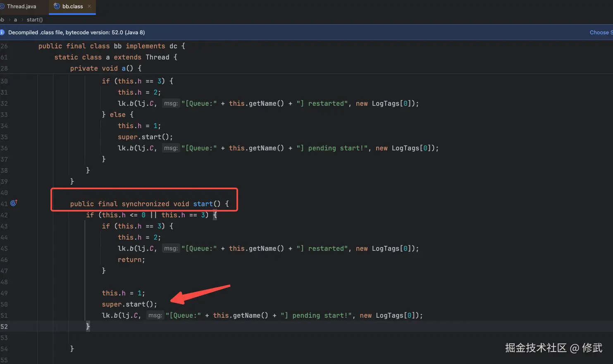Select the bb.class editor tab
The width and height of the screenshot is (613, 364).
tap(72, 6)
